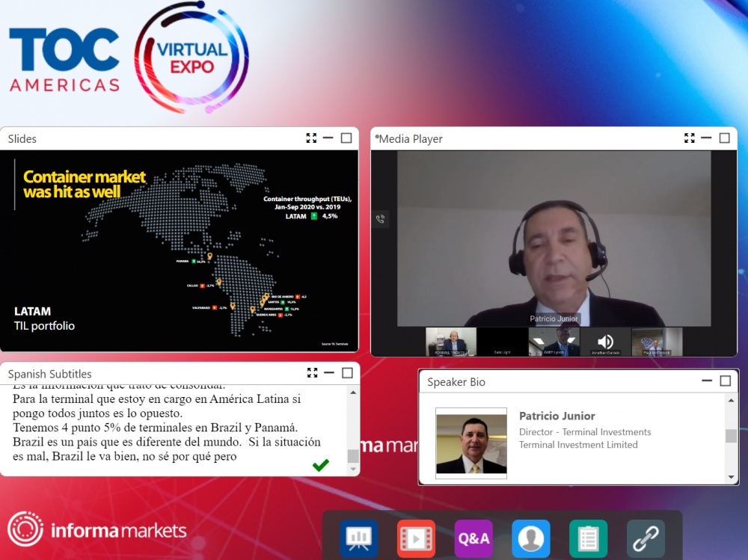Click Spanish Subtitles scrollbar thumb
The height and width of the screenshot is (560, 748).
point(353,456)
